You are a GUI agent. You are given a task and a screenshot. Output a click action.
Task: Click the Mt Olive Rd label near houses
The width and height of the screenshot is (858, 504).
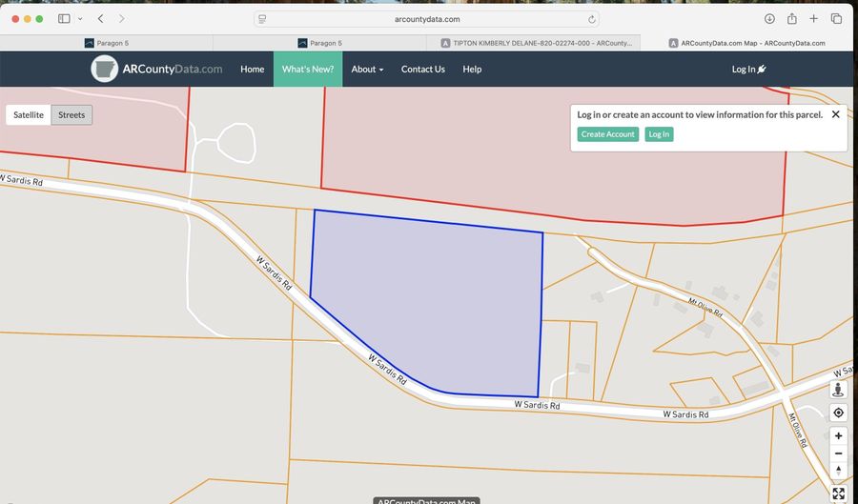coord(705,307)
